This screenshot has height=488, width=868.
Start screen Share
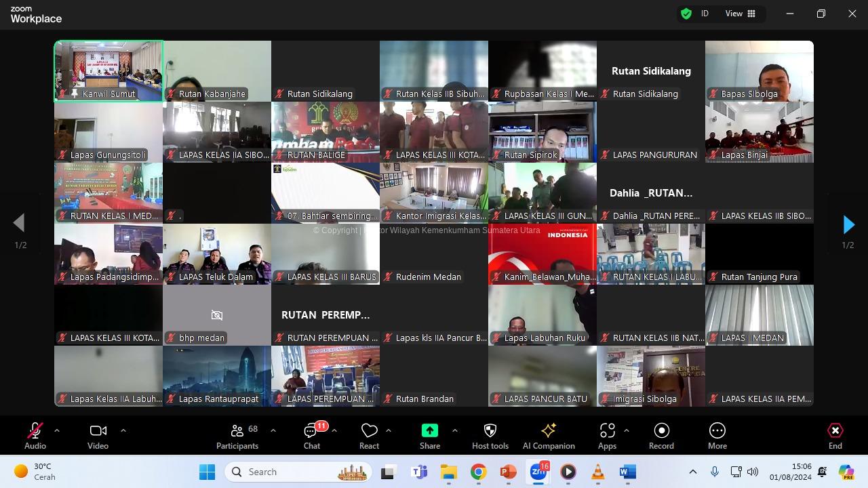[430, 436]
